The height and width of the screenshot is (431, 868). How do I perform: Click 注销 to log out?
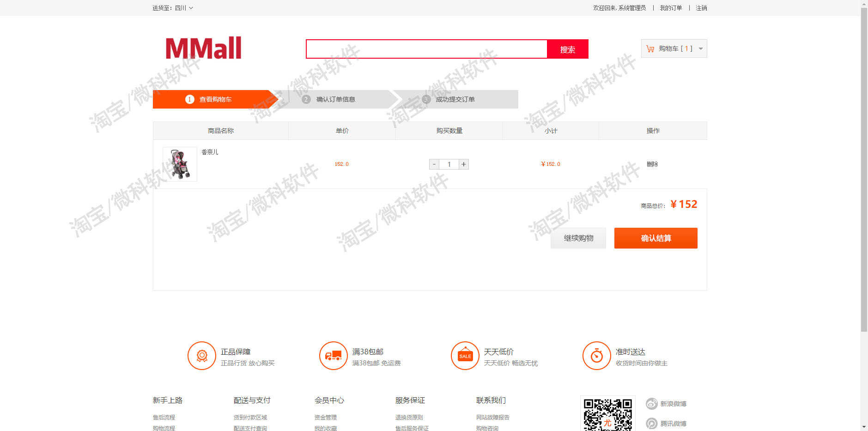pyautogui.click(x=701, y=8)
